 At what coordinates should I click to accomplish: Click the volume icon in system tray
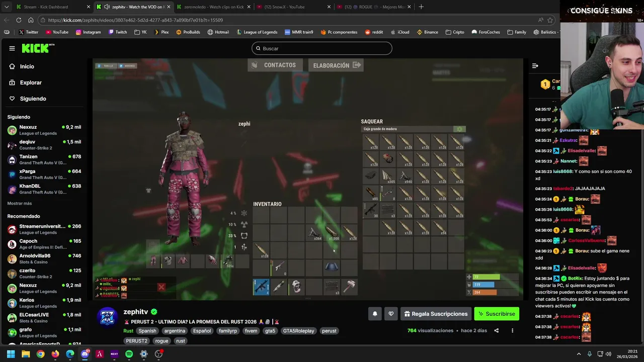pyautogui.click(x=608, y=354)
